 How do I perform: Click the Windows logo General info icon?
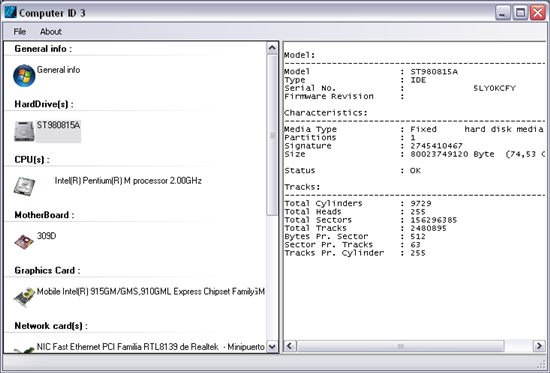pyautogui.click(x=24, y=75)
